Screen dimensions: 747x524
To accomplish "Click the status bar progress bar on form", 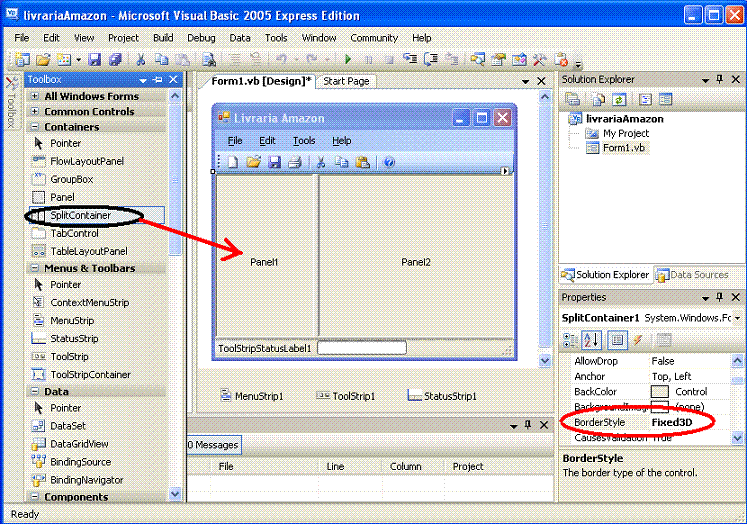I will (x=362, y=348).
